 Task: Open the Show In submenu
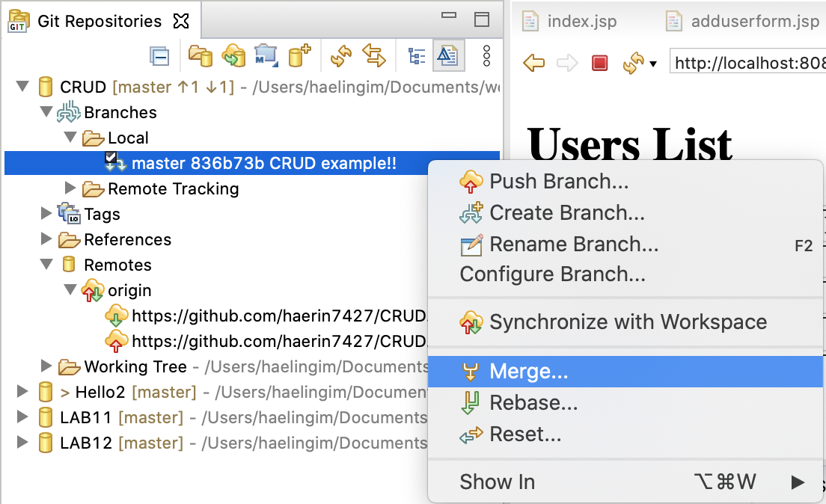tap(625, 482)
